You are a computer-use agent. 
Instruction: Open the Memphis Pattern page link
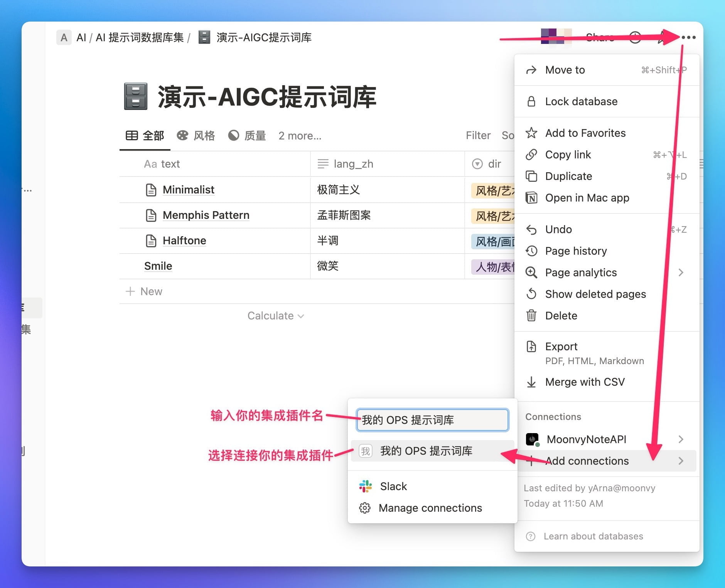206,215
